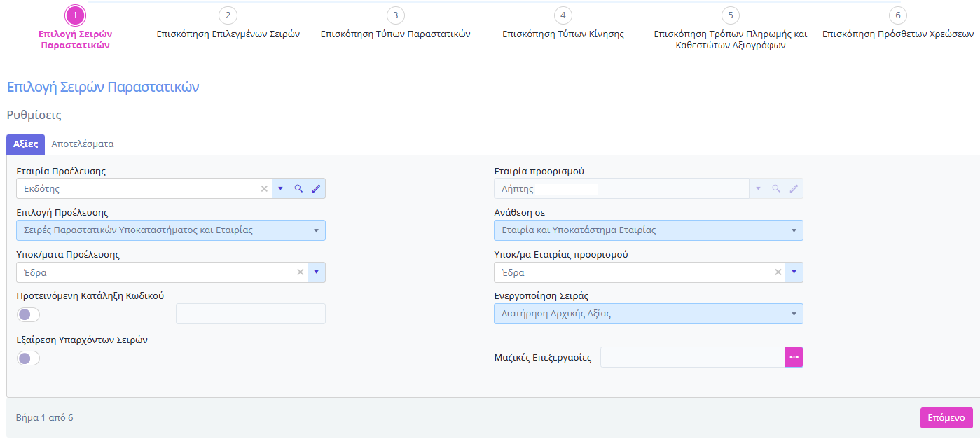Image resolution: width=980 pixels, height=439 pixels.
Task: Clear the Υποκ/μα Εταιρίας προορισμού Έδρα value
Action: [x=778, y=272]
